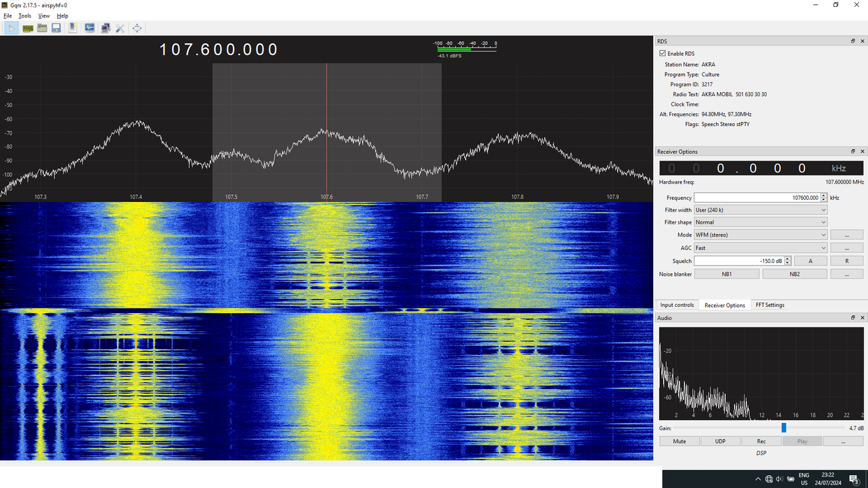Open AGC options ellipsis button

coord(847,248)
